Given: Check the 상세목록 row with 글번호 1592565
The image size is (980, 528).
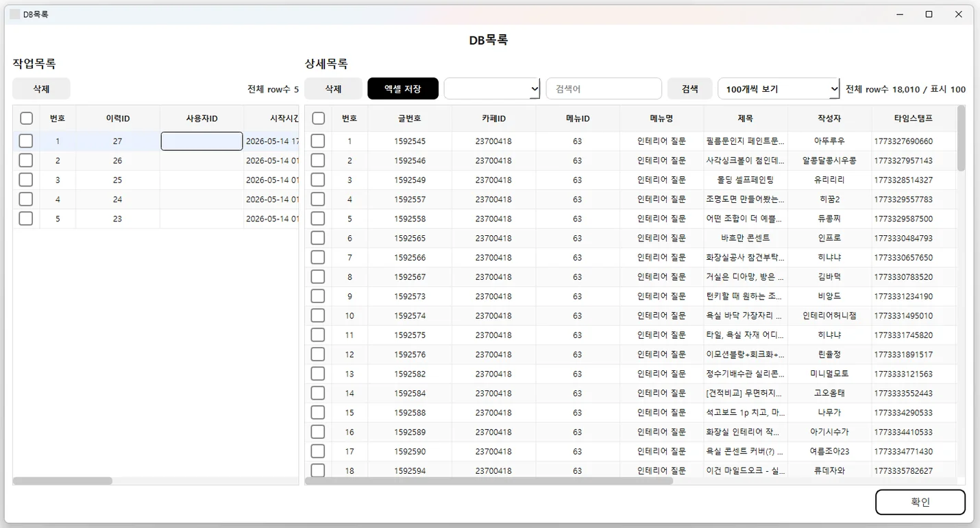Looking at the screenshot, I should click(318, 238).
